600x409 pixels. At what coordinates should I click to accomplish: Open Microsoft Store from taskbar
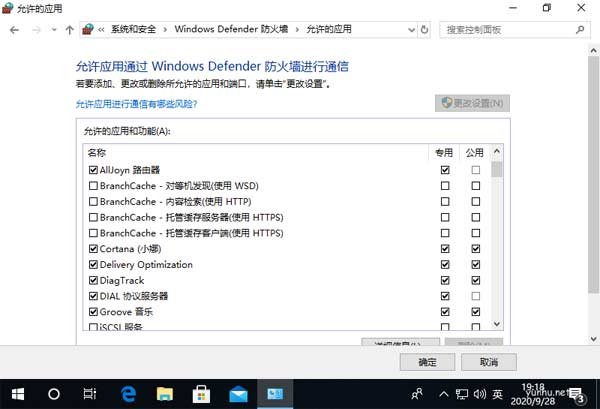[201, 394]
